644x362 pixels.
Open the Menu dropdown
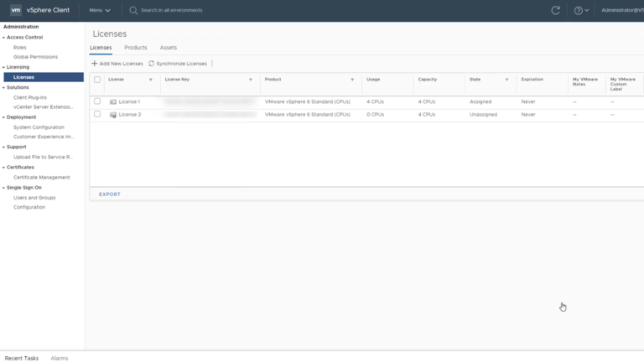tap(100, 10)
